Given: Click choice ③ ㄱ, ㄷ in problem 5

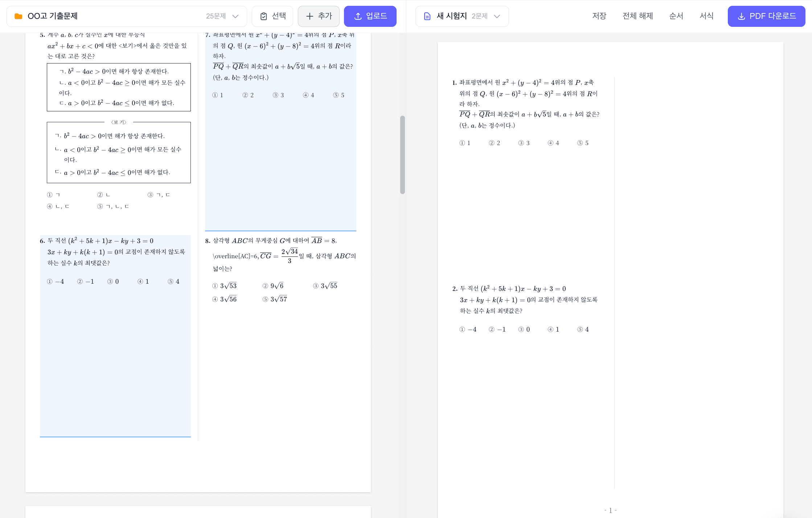Looking at the screenshot, I should pos(159,195).
